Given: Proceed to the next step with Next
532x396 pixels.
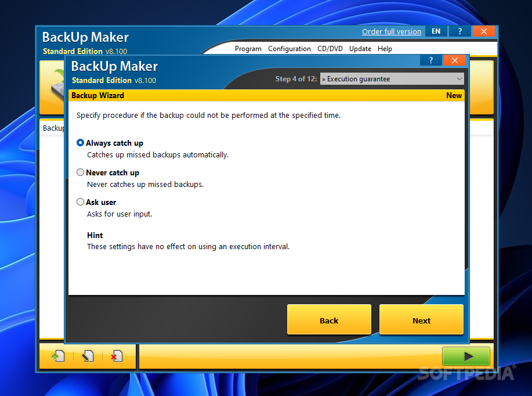Looking at the screenshot, I should click(x=421, y=319).
